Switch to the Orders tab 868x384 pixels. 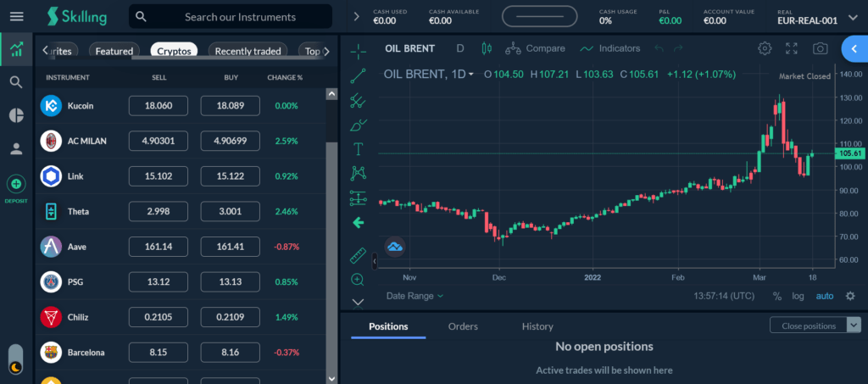(463, 326)
